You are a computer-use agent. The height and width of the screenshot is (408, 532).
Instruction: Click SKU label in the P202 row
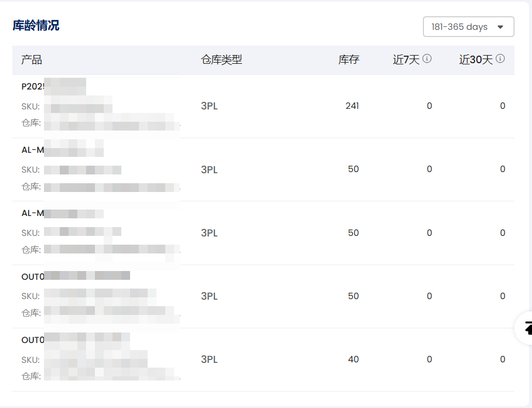[x=30, y=107]
